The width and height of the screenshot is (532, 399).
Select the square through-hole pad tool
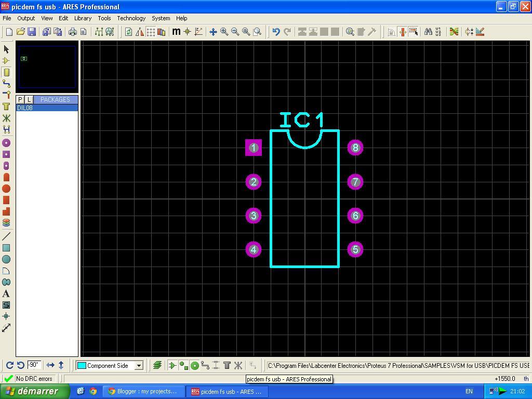[x=6, y=154]
